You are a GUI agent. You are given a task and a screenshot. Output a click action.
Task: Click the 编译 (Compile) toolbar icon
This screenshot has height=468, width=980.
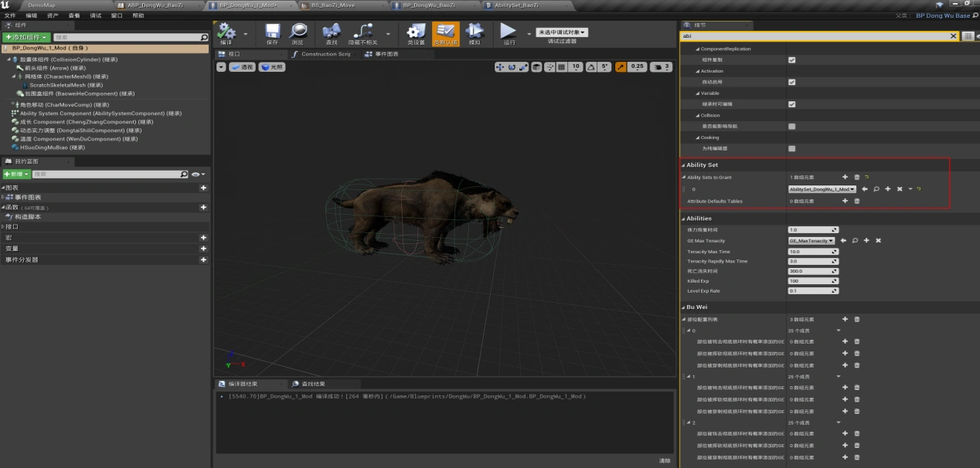[226, 32]
